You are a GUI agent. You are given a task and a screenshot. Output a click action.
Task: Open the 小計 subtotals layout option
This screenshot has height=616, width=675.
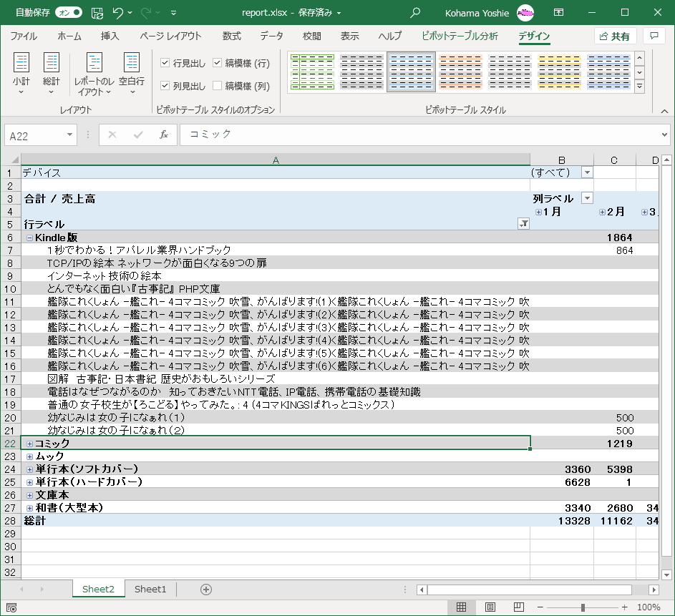pyautogui.click(x=21, y=73)
